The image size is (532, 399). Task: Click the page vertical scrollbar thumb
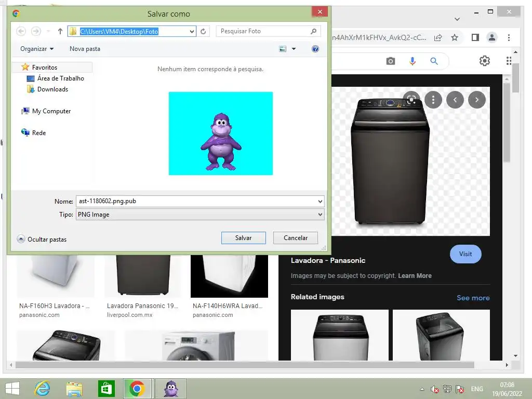pyautogui.click(x=515, y=78)
